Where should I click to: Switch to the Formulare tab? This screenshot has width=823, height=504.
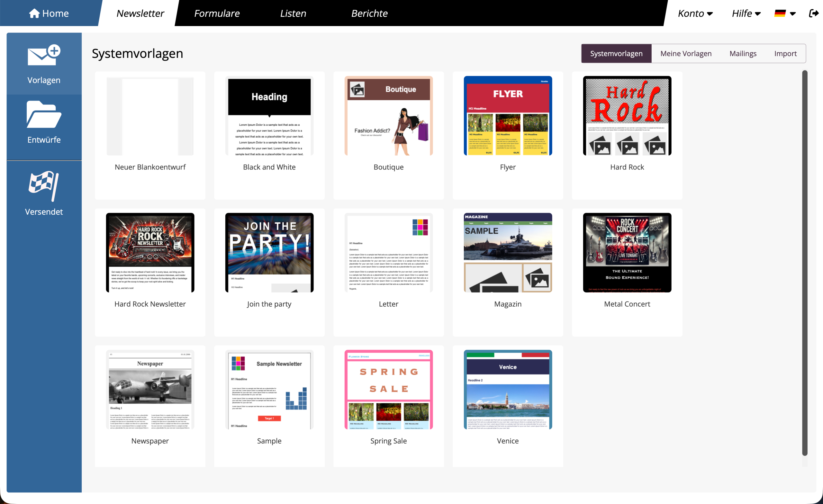tap(217, 14)
